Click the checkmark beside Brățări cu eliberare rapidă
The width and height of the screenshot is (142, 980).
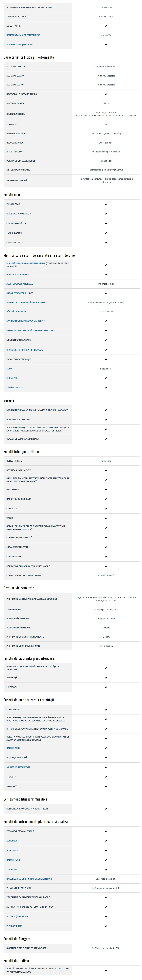pos(106,94)
